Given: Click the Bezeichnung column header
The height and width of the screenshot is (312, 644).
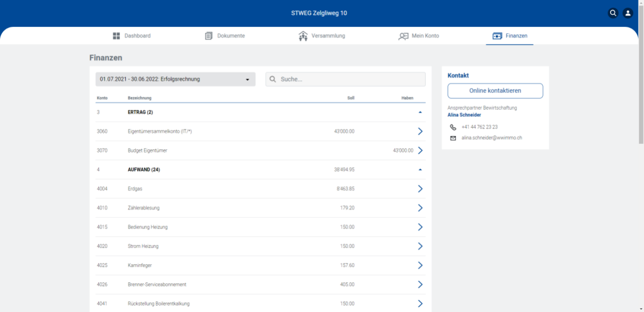Looking at the screenshot, I should click(x=139, y=98).
